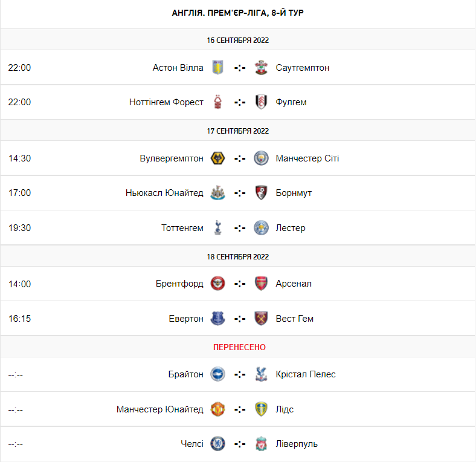Select the Nottingham Forest crest icon
This screenshot has height=462, width=476.
coord(217,102)
